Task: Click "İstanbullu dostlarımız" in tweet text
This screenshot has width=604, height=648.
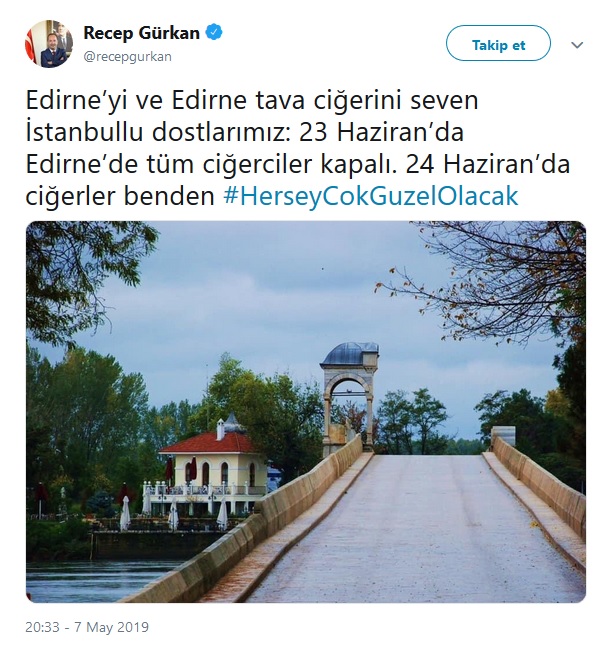Action: (x=156, y=132)
